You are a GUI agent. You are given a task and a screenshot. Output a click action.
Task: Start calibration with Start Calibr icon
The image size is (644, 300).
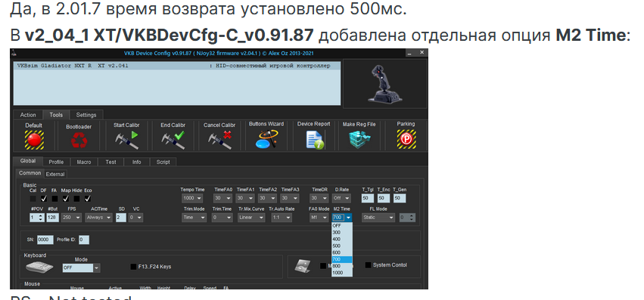pyautogui.click(x=126, y=140)
